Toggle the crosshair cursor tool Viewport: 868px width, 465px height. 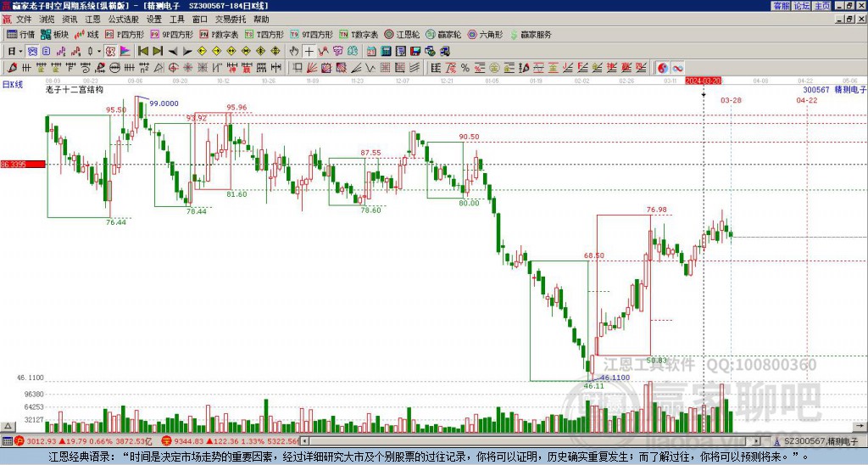pyautogui.click(x=309, y=52)
